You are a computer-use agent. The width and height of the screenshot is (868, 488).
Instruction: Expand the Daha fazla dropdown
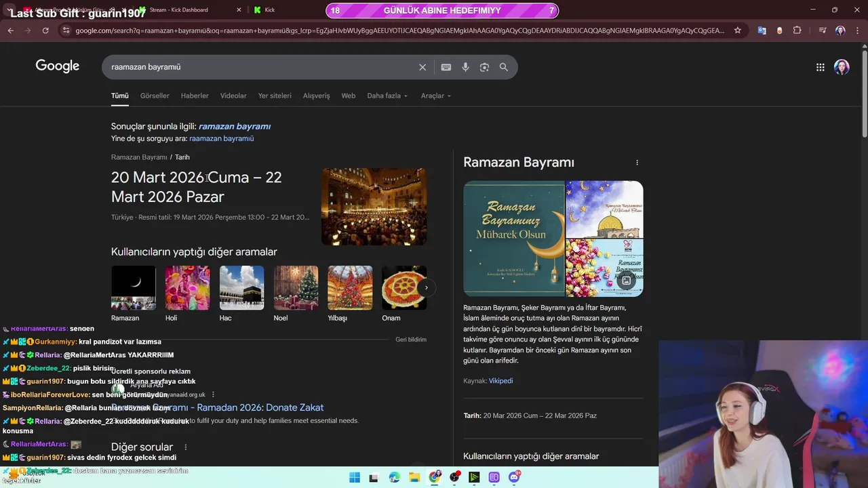click(x=387, y=96)
